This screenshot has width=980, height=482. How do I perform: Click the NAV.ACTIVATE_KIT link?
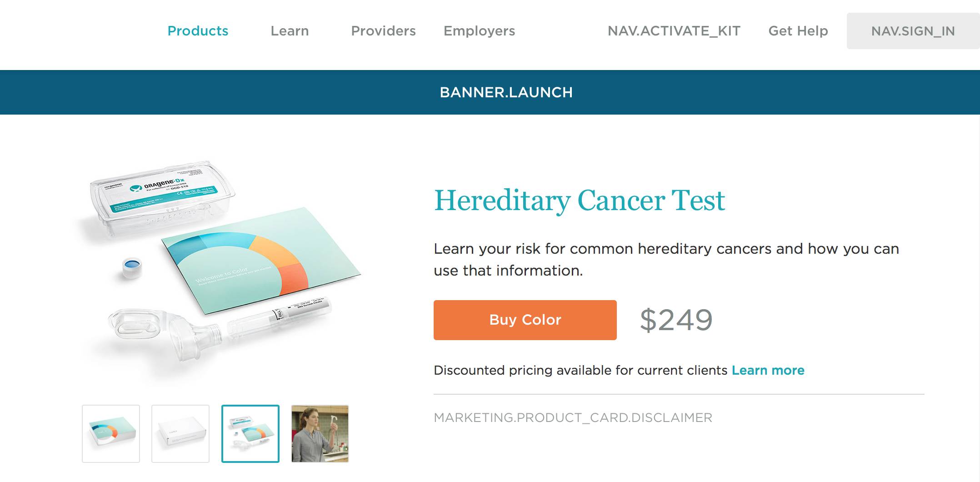click(674, 31)
